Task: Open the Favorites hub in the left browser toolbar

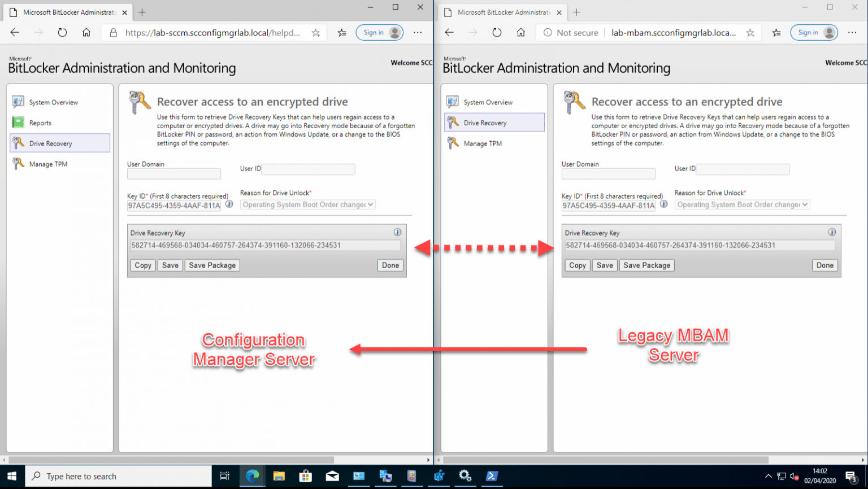Action: pos(341,32)
